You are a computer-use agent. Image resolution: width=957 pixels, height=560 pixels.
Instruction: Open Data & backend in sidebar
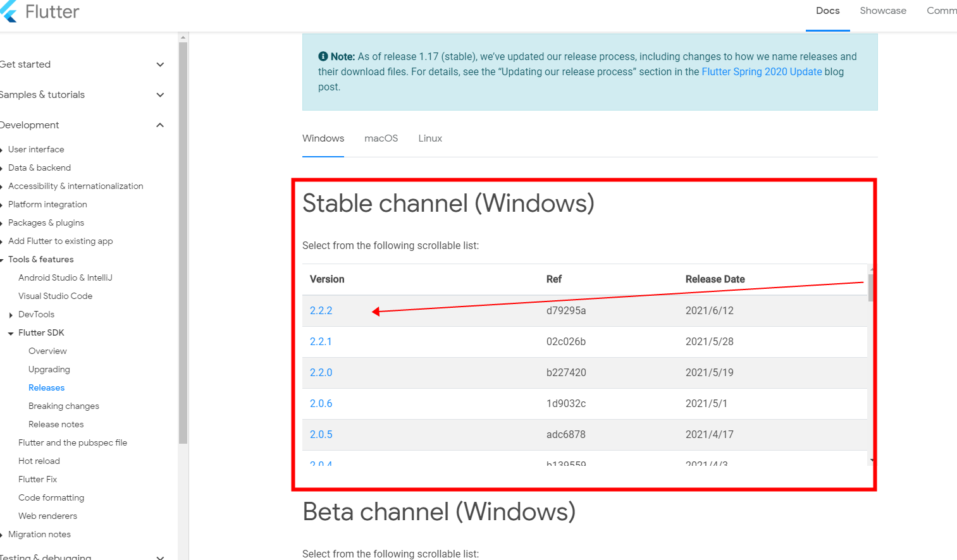tap(39, 168)
